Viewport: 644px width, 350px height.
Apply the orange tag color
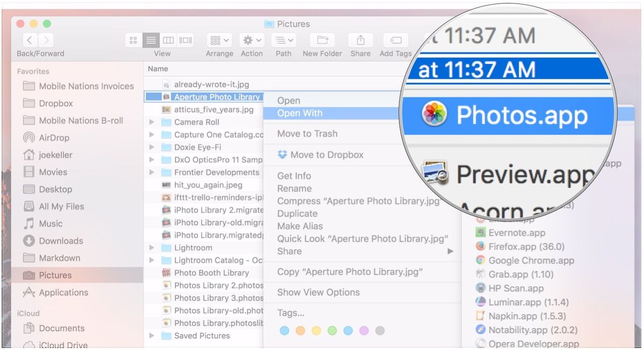pos(299,331)
